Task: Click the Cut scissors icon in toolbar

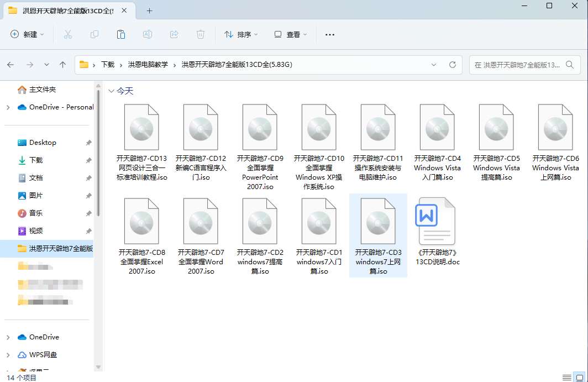Action: coord(68,34)
